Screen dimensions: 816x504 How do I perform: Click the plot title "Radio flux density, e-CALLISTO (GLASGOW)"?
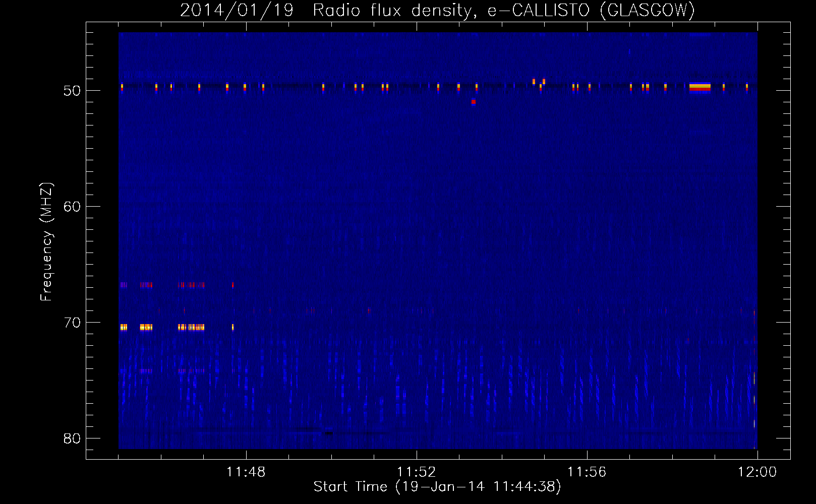tap(504, 10)
